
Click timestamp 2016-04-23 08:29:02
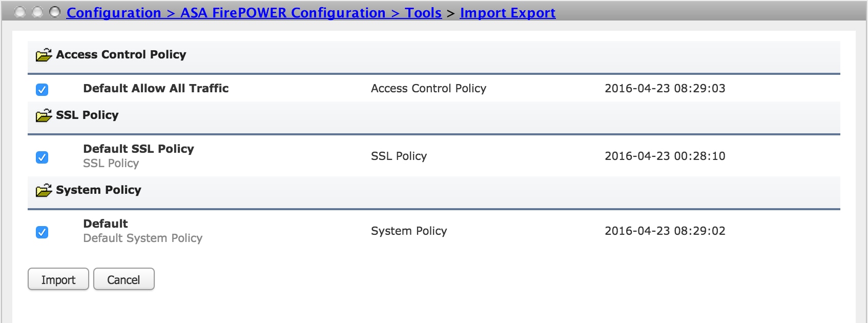[x=665, y=231]
